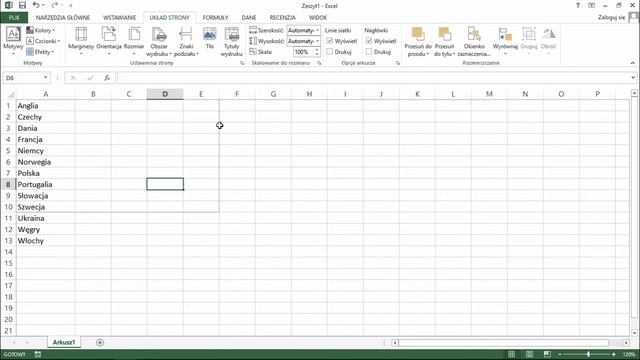The image size is (640, 360).
Task: Click the Save icon in quick access toolbar
Action: click(x=22, y=5)
